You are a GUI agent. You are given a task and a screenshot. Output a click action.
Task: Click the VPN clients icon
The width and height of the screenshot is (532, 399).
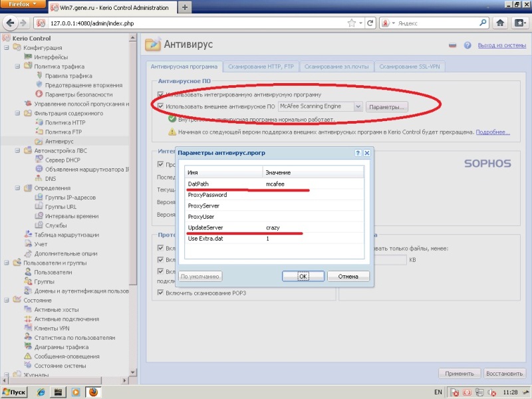pos(27,329)
